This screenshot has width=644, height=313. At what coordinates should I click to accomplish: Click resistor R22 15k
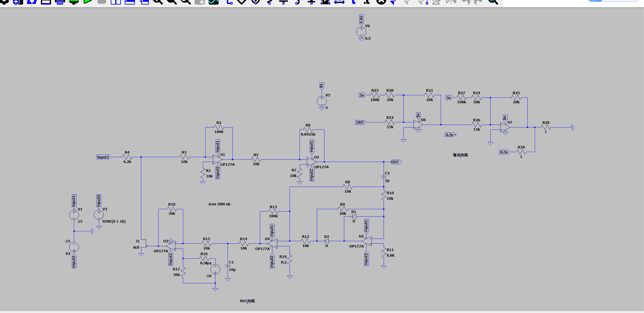[x=390, y=122]
